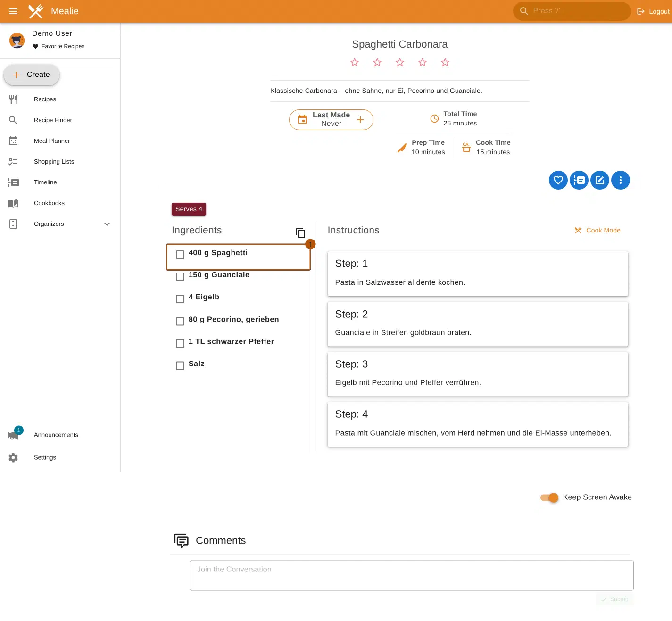The width and height of the screenshot is (672, 621).
Task: Click the Step: 1 instruction card
Action: [478, 273]
